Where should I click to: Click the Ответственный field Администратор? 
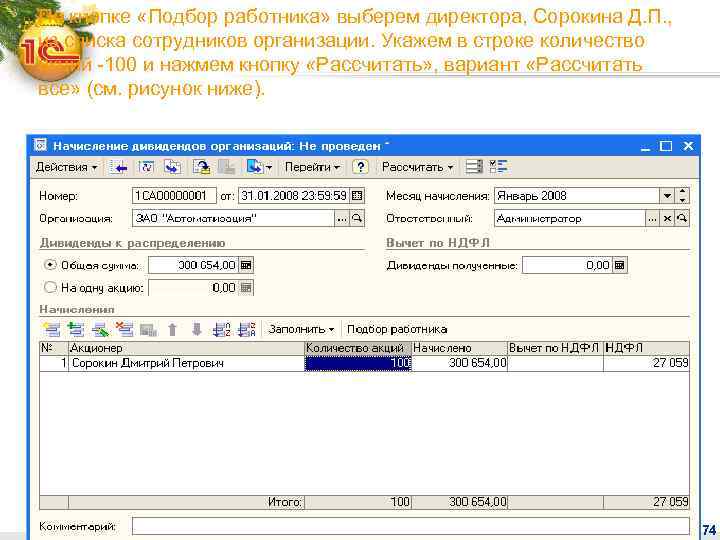570,219
